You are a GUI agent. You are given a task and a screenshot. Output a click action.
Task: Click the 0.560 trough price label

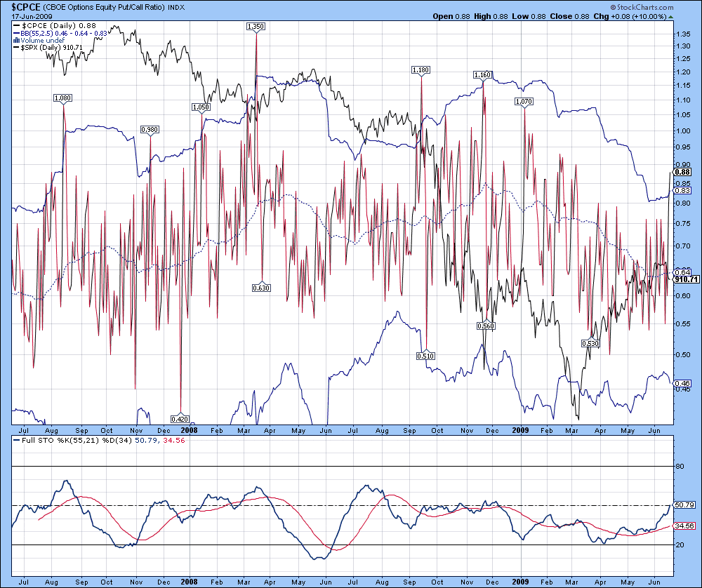(486, 326)
